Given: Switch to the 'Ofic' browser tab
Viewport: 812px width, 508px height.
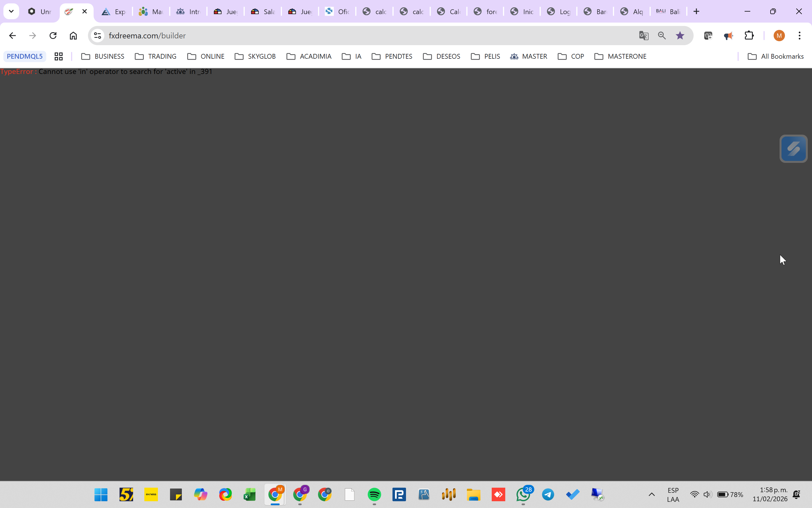Looking at the screenshot, I should tap(337, 12).
